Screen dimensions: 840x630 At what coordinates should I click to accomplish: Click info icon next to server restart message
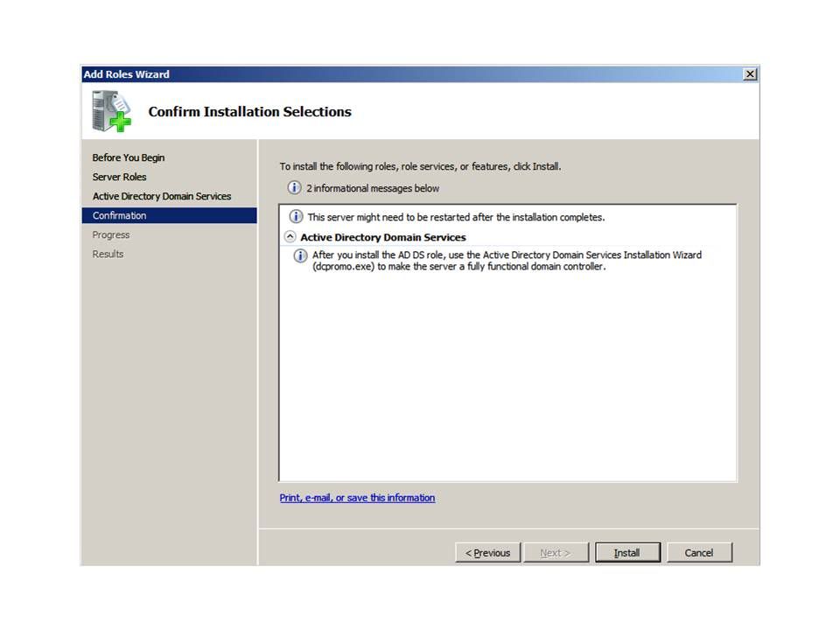[x=297, y=217]
